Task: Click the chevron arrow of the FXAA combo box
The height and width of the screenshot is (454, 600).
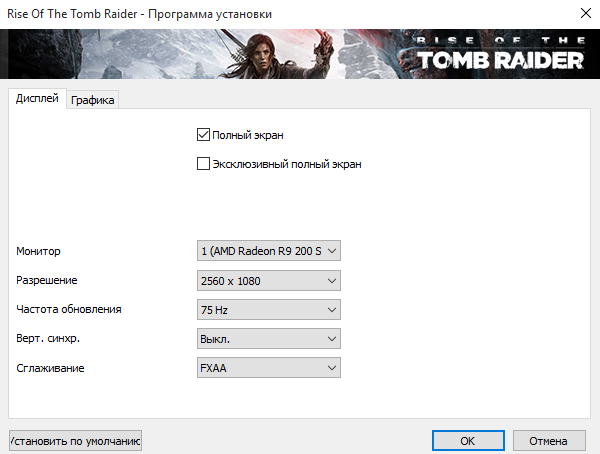Action: point(332,368)
